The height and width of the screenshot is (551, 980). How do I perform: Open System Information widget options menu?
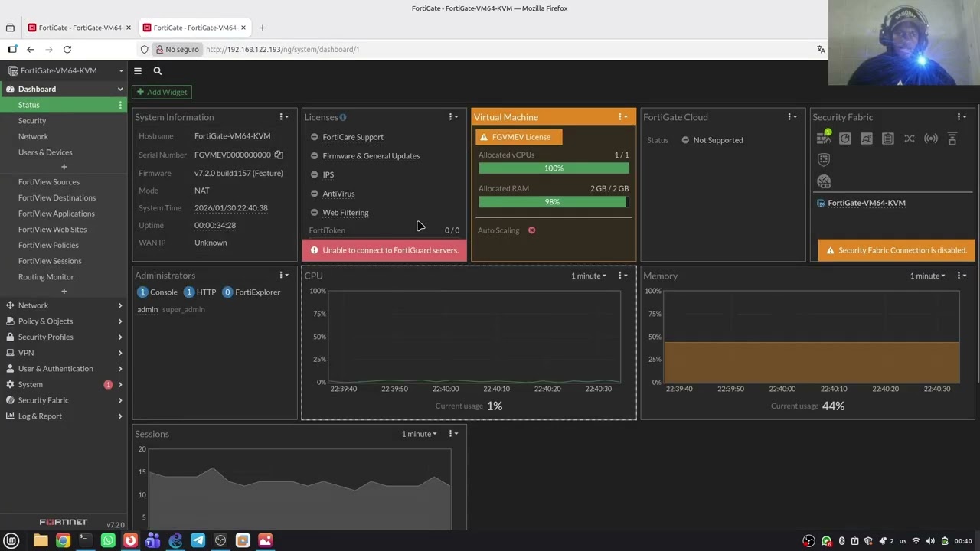pyautogui.click(x=284, y=117)
